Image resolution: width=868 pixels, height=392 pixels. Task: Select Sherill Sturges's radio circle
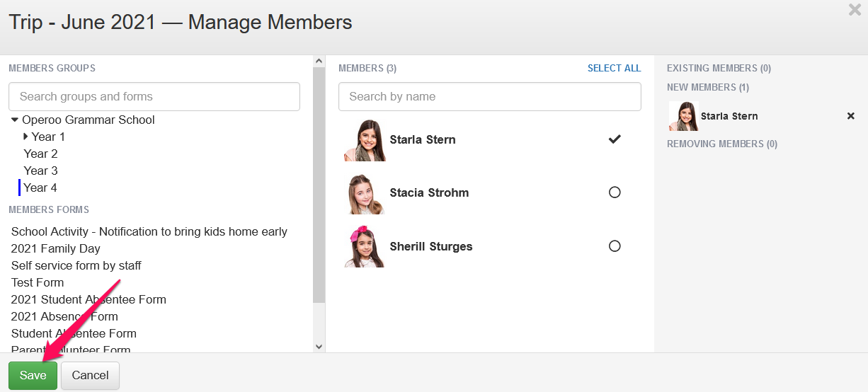point(615,246)
